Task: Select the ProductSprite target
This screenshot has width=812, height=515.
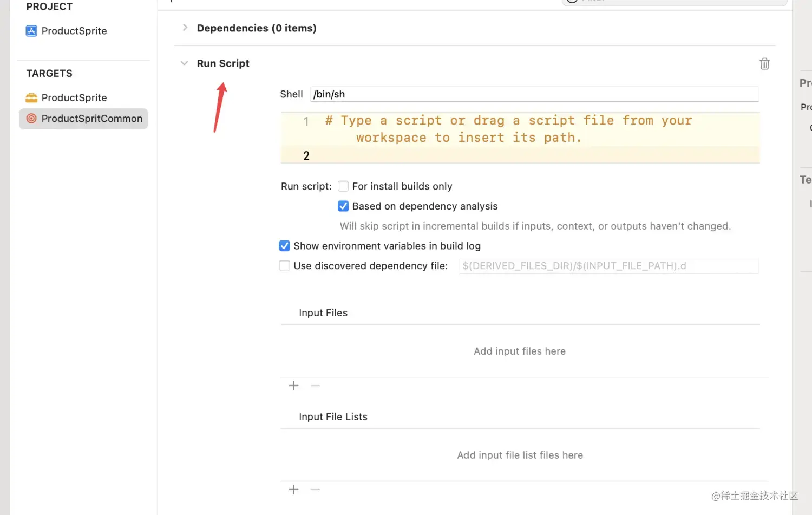Action: tap(74, 97)
